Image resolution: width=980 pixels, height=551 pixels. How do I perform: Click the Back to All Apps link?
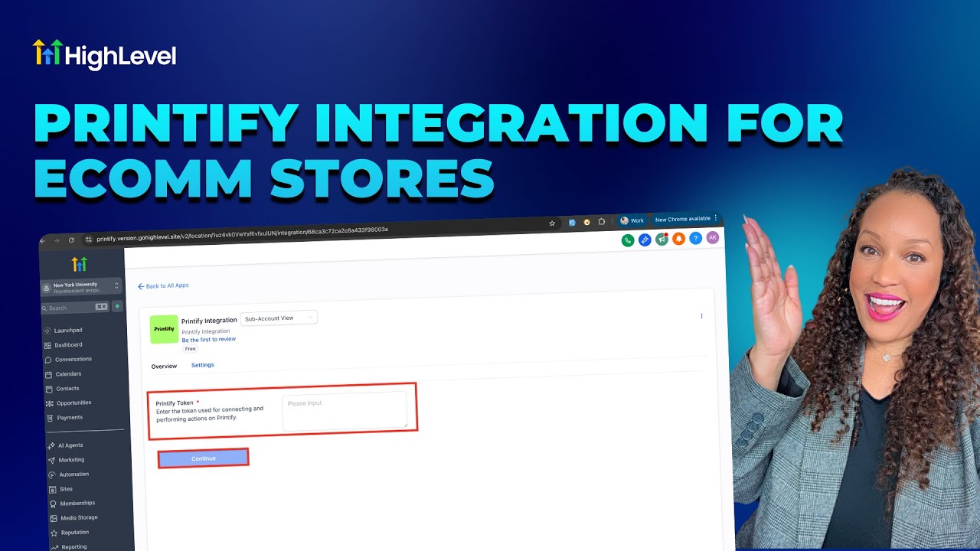pyautogui.click(x=163, y=285)
